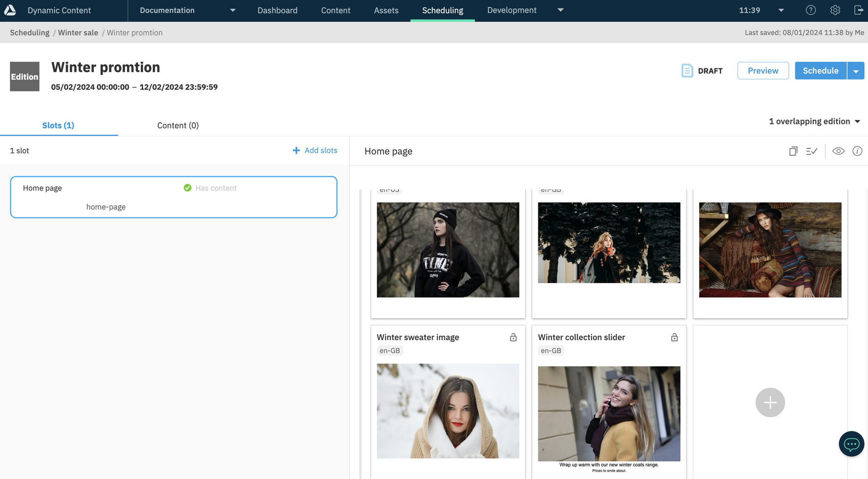This screenshot has height=479, width=868.
Task: Click the home-page slot ID text
Action: 106,207
